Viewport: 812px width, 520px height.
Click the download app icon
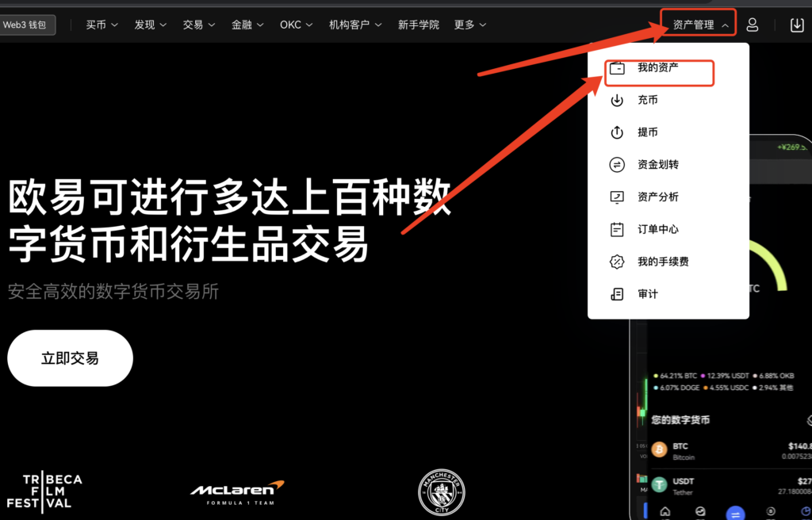[x=797, y=25]
